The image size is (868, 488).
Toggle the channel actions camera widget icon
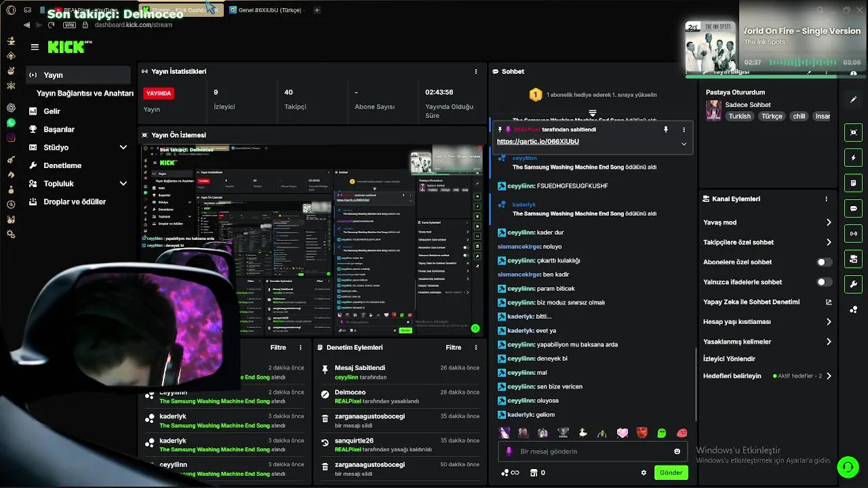click(854, 259)
